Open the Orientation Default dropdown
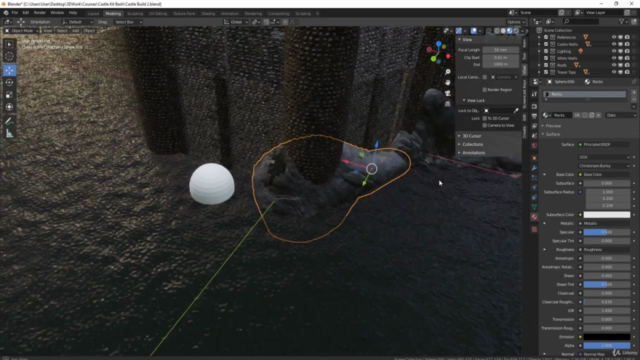The image size is (640, 360). click(78, 22)
